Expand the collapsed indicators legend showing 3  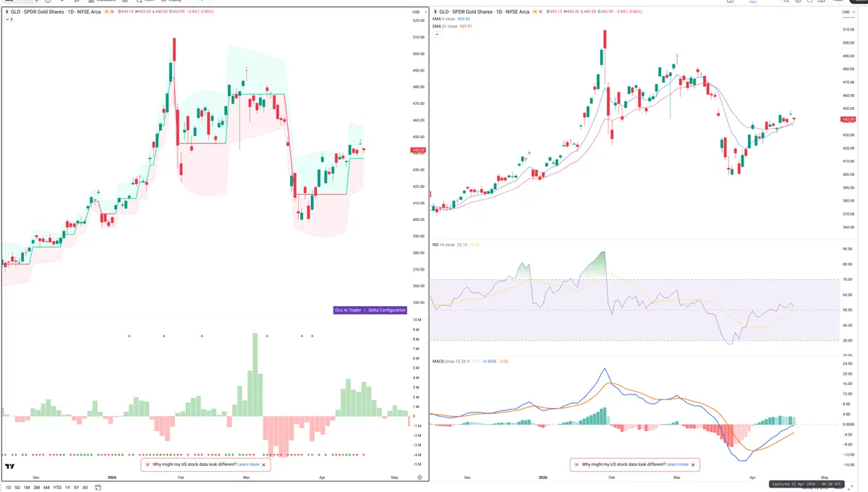[x=9, y=20]
